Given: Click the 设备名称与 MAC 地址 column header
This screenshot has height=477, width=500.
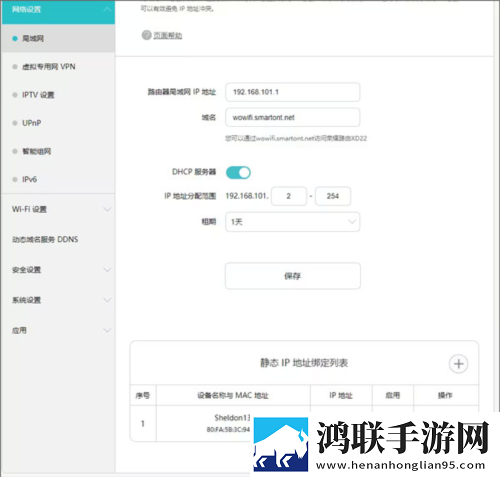Looking at the screenshot, I should click(x=233, y=396).
